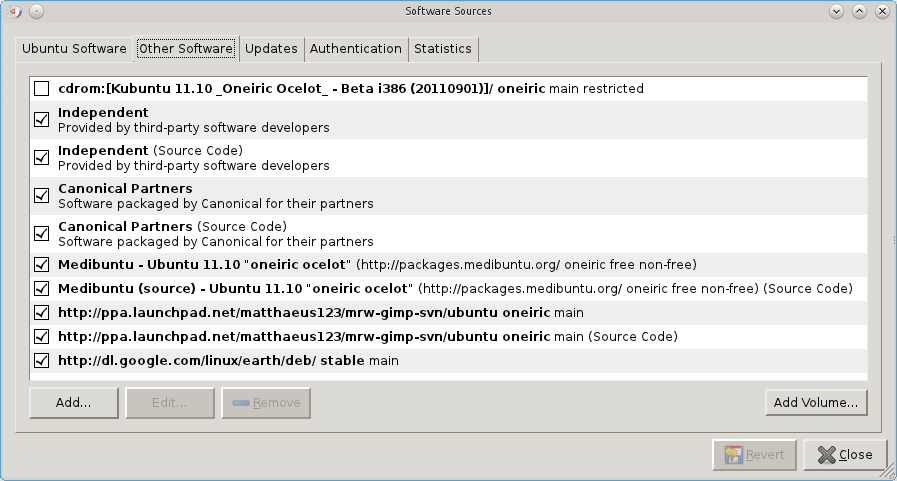Go to the Authentication tab
Image resolution: width=897 pixels, height=481 pixels.
pyautogui.click(x=355, y=48)
